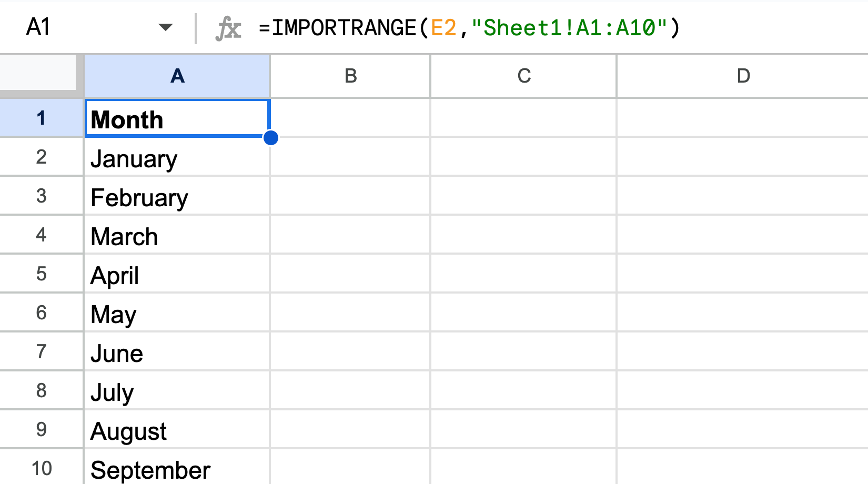Select column C header
The width and height of the screenshot is (868, 484).
pyautogui.click(x=523, y=76)
